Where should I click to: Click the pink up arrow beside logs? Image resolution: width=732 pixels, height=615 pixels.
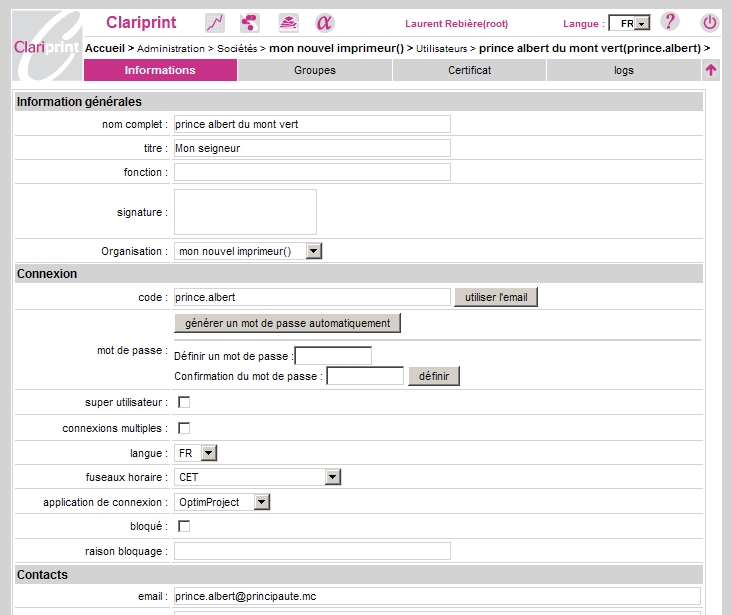[710, 70]
